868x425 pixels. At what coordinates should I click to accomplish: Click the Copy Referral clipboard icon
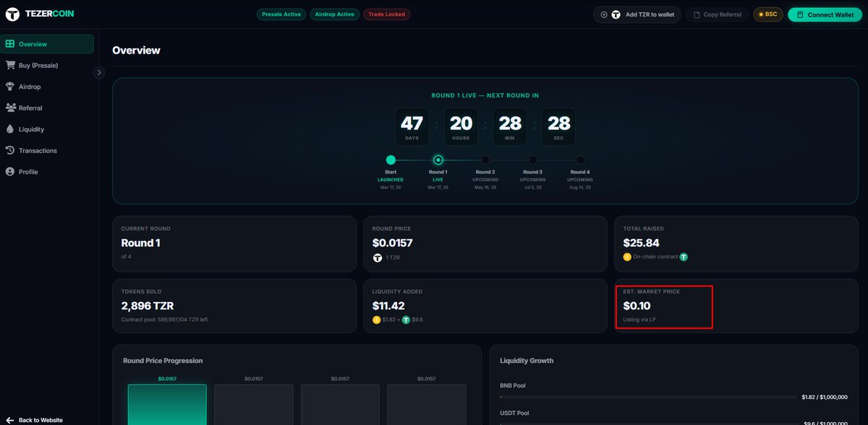697,14
